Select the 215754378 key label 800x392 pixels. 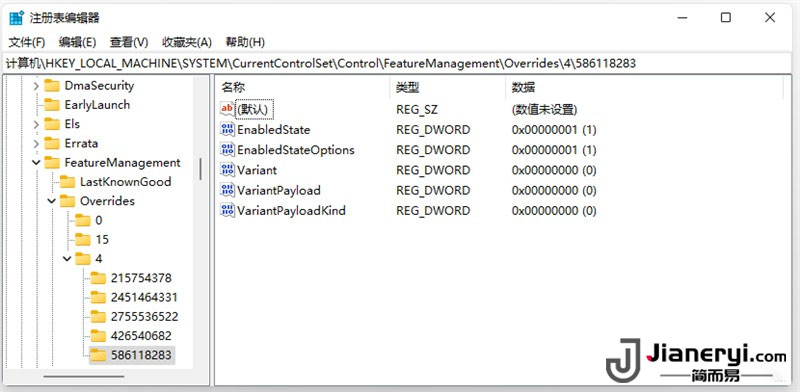(x=141, y=278)
